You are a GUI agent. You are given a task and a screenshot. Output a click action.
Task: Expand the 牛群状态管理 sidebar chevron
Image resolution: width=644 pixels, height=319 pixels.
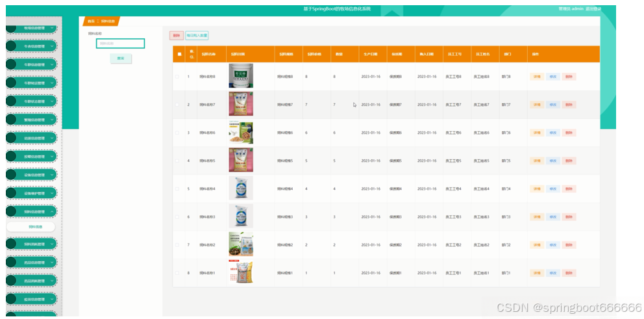(52, 101)
